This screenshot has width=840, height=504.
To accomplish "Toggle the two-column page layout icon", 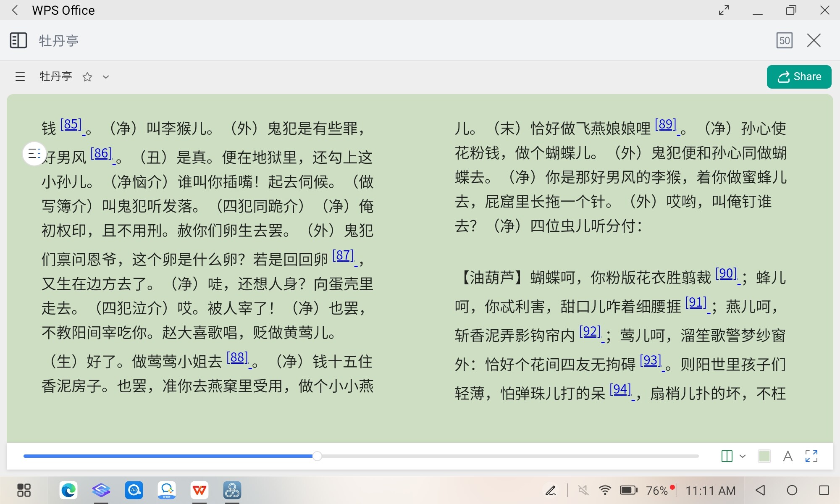I will click(727, 456).
